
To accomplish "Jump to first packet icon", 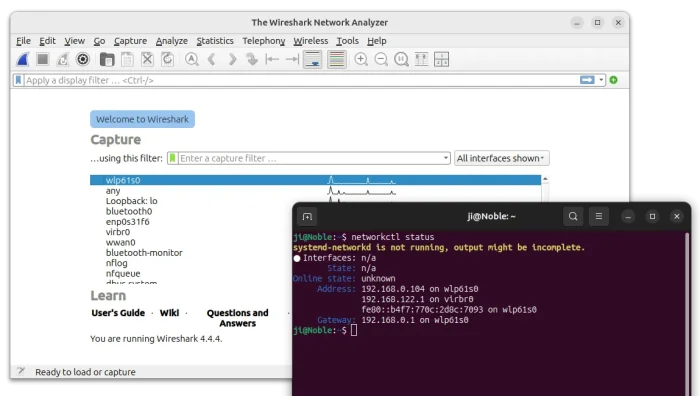I will [272, 59].
